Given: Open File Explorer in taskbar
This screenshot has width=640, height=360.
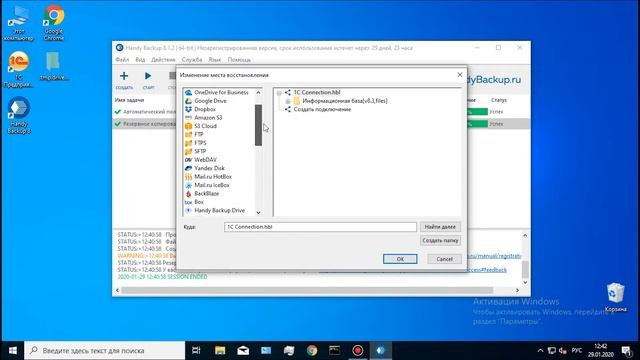Looking at the screenshot, I should click(220, 350).
